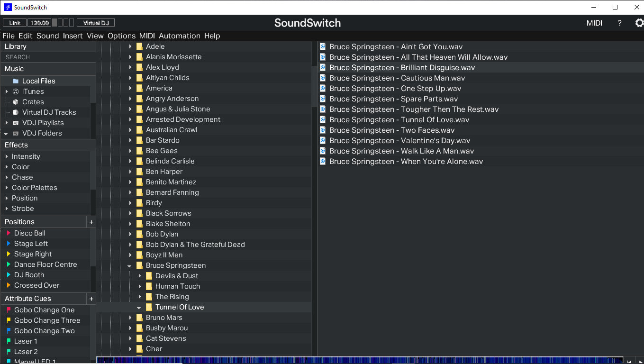Click audio file icon for Brilliant Disguise
This screenshot has width=644, height=364.
click(x=323, y=67)
